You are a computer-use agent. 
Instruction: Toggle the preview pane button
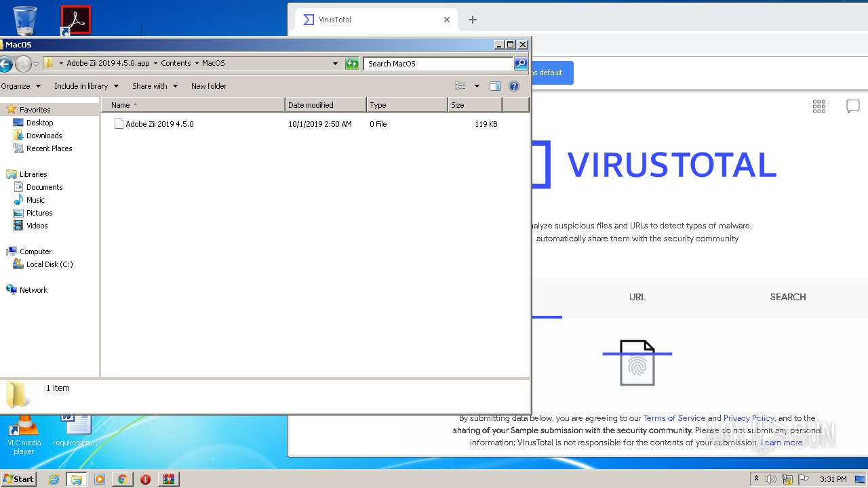coord(495,86)
